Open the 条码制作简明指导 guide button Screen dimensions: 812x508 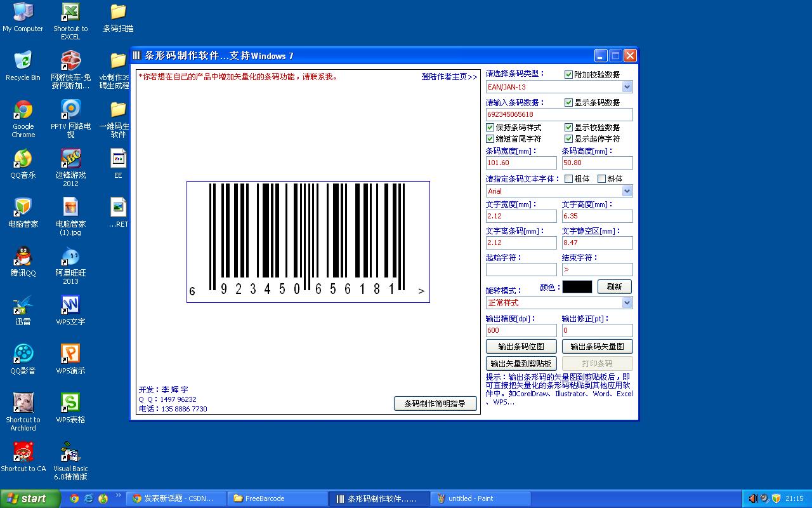pos(435,404)
